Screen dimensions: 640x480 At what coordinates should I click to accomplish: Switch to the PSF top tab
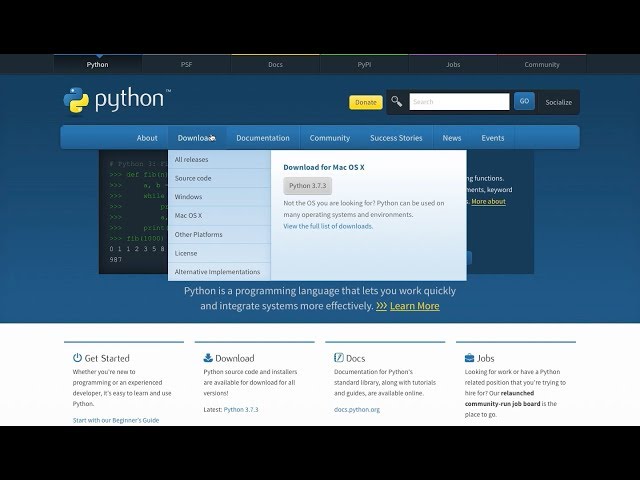pyautogui.click(x=187, y=64)
